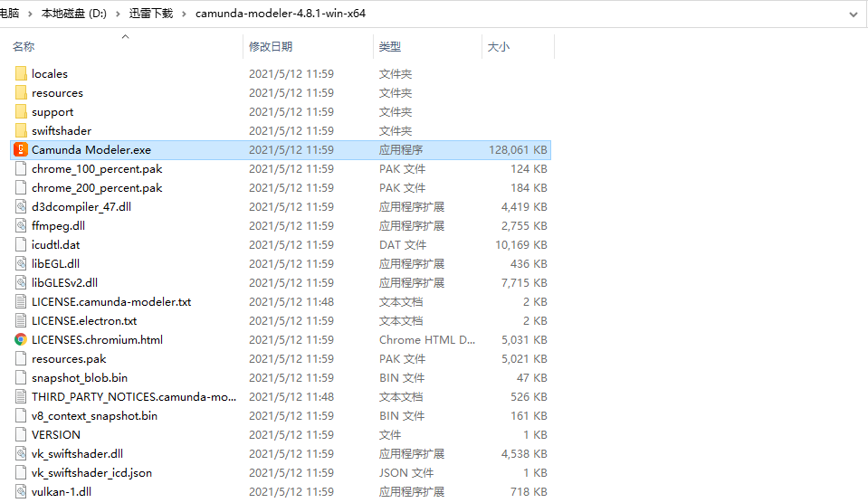The image size is (868, 503).
Task: Click the support folder icon
Action: tap(21, 112)
